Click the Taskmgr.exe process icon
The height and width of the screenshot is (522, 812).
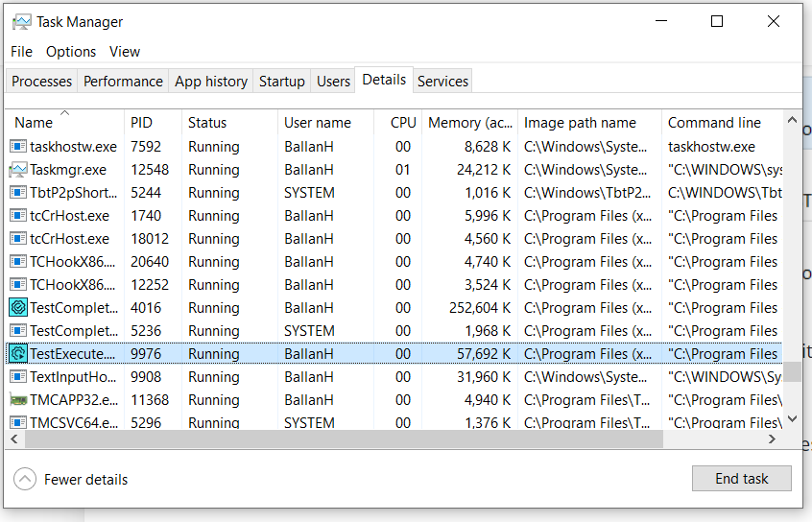click(x=18, y=170)
